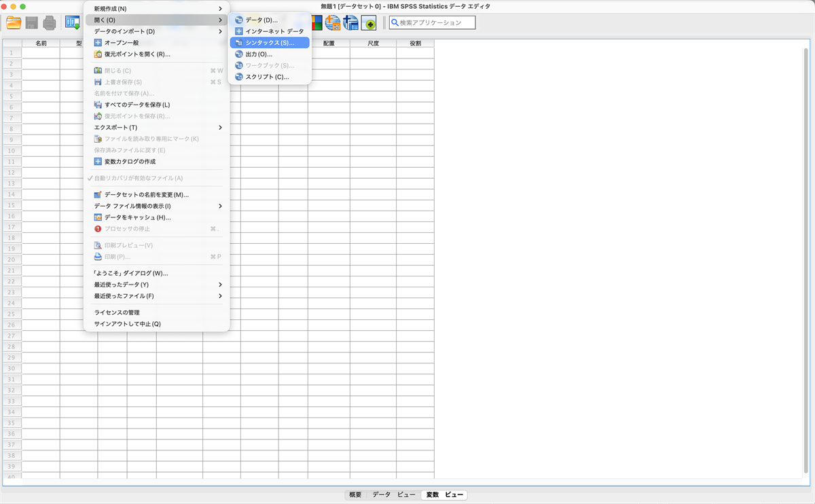The image size is (815, 504).
Task: Select row number 27 header
Action: (x=12, y=336)
